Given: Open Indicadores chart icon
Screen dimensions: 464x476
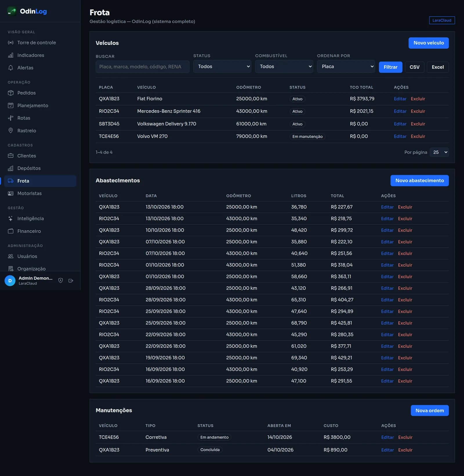Looking at the screenshot, I should point(11,55).
